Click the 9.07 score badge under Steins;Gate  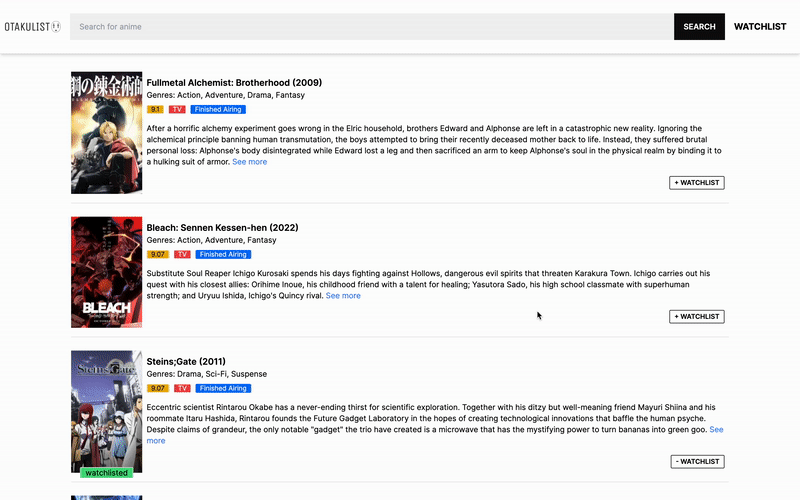tap(158, 388)
